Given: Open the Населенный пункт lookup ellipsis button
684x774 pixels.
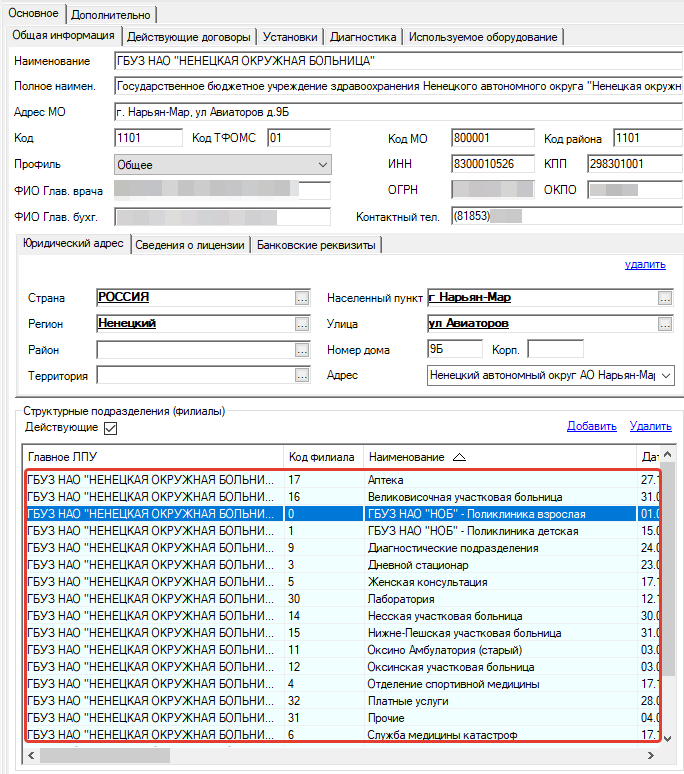Looking at the screenshot, I should (x=665, y=298).
